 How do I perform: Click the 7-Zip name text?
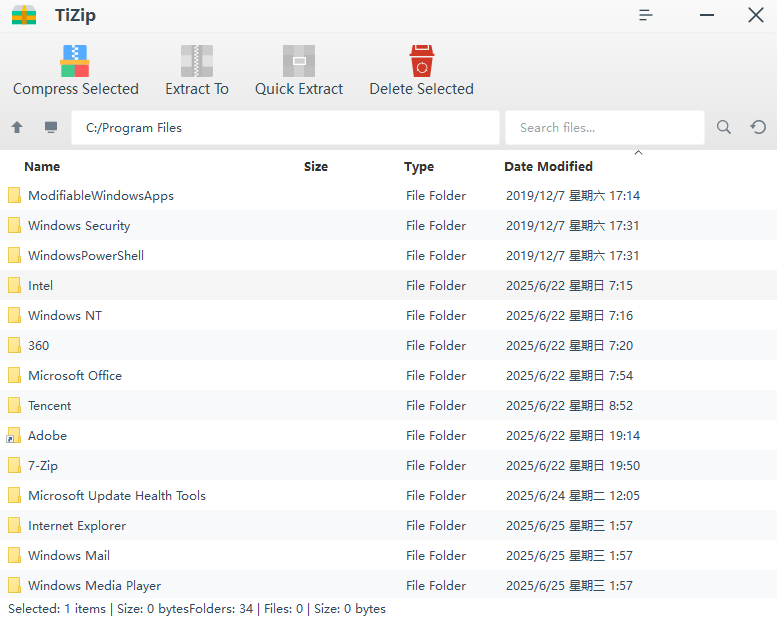43,466
